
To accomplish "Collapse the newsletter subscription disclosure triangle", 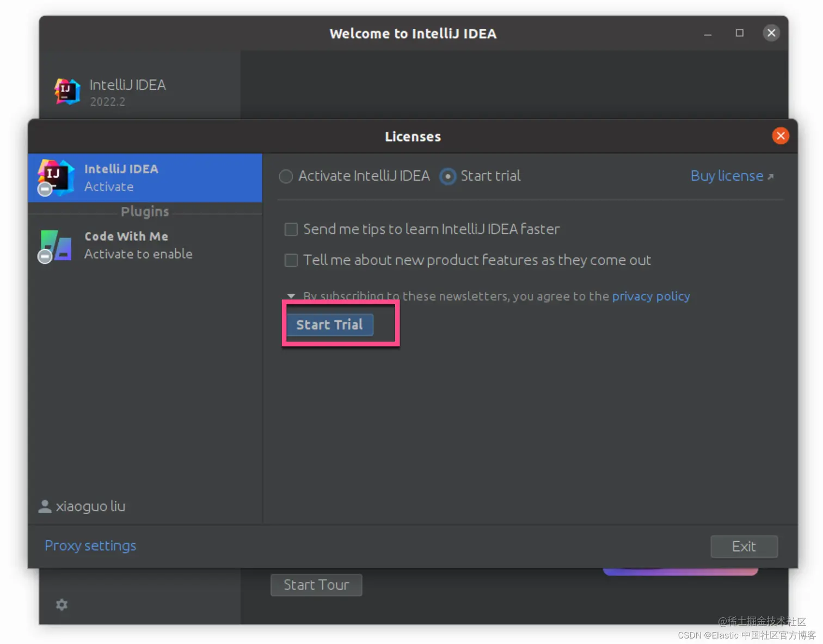I will click(291, 296).
